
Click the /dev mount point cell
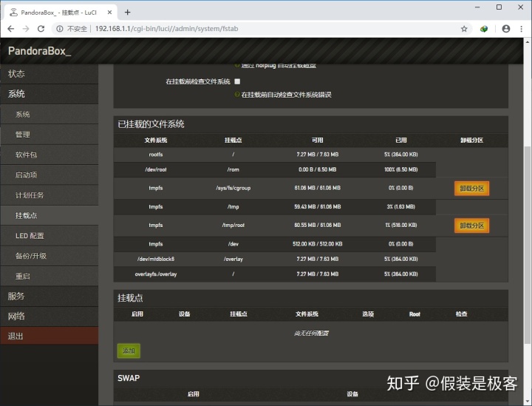(x=233, y=244)
